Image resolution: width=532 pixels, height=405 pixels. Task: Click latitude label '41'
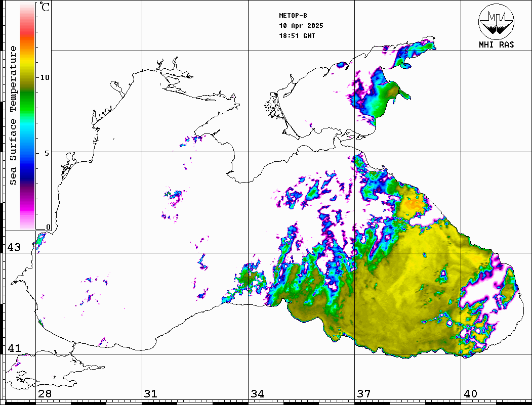pos(14,348)
